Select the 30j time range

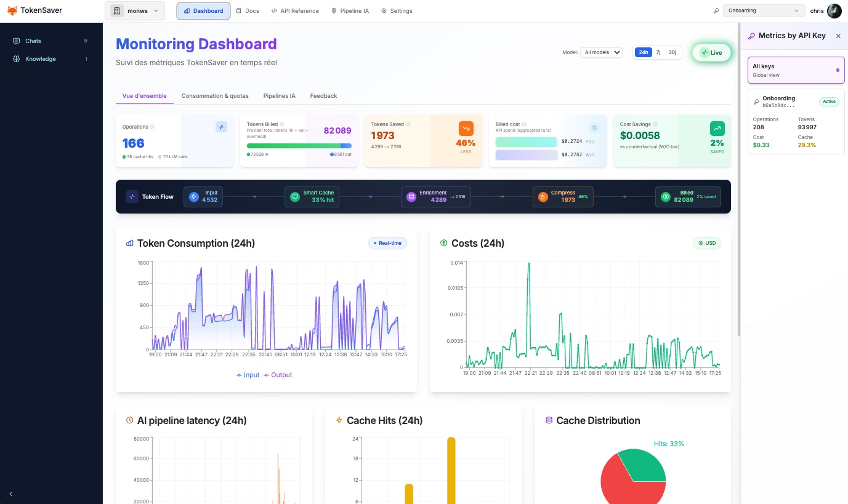[x=672, y=52]
